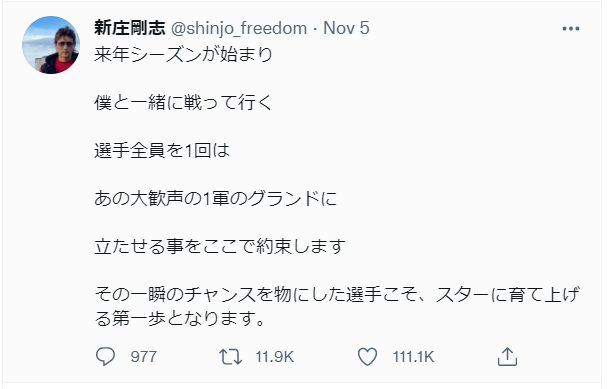
Task: Click the 977 reply count
Action: point(144,357)
